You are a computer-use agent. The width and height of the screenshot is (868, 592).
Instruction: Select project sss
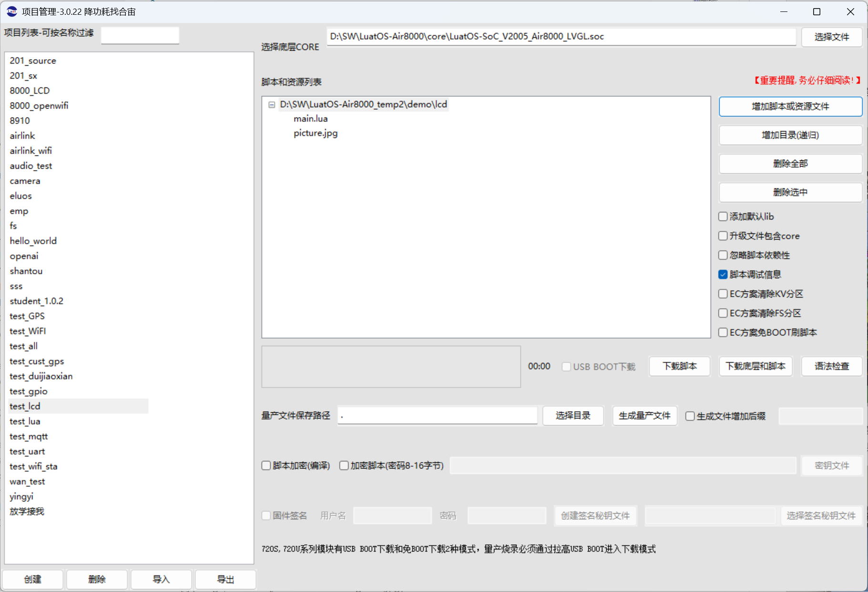coord(16,286)
